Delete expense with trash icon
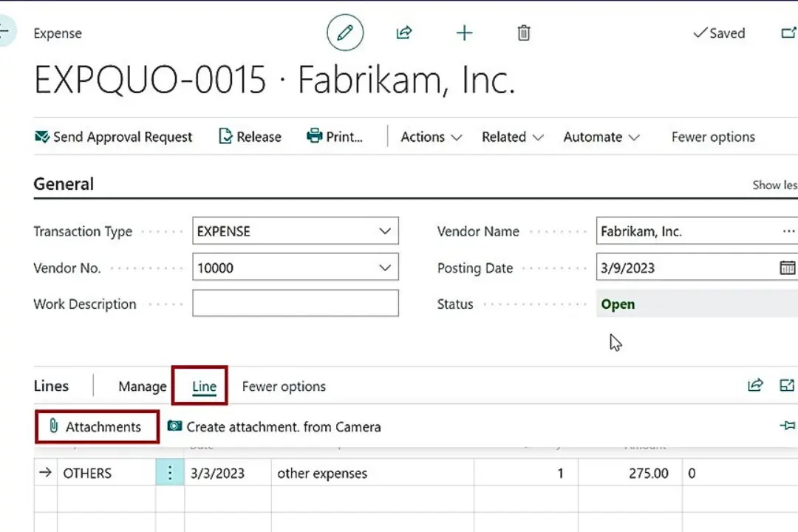Image resolution: width=798 pixels, height=532 pixels. [524, 33]
